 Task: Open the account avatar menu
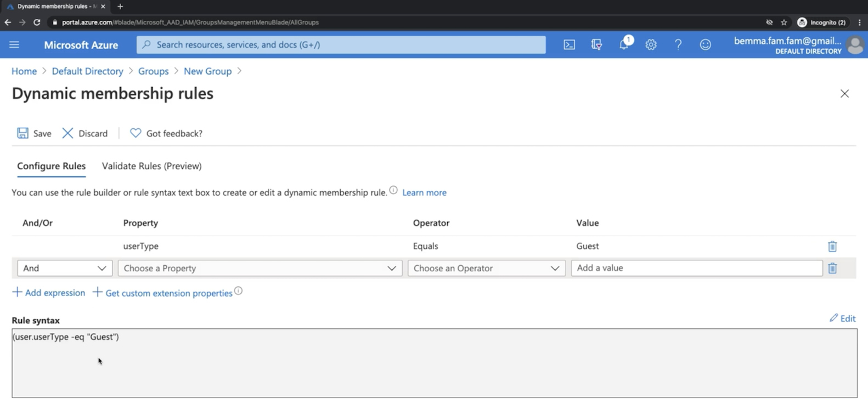(855, 45)
